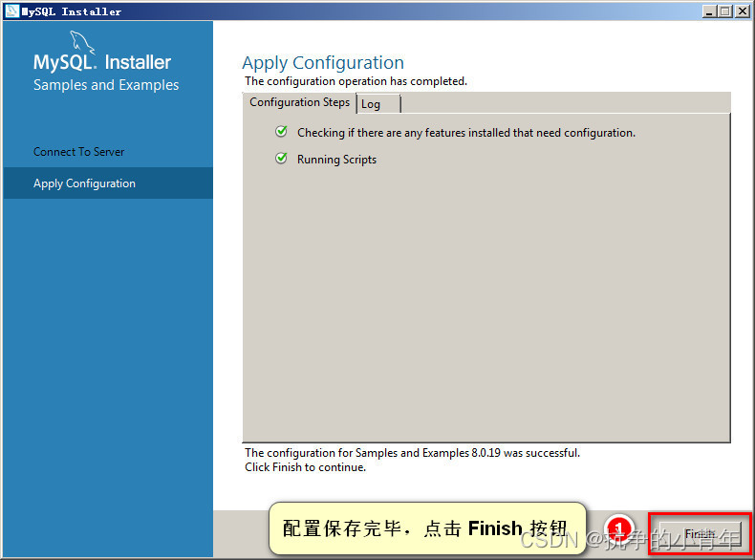Minimize the MySQL Installer window
The height and width of the screenshot is (560, 755).
point(708,11)
